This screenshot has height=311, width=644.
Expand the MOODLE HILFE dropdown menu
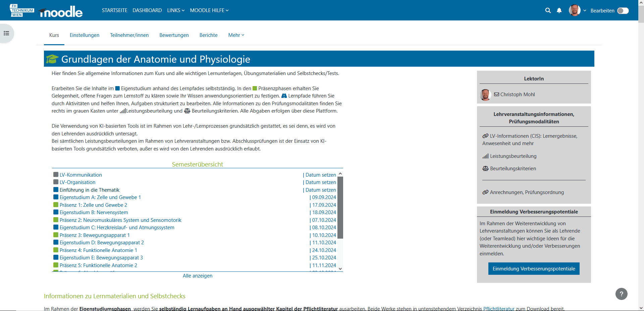click(209, 10)
